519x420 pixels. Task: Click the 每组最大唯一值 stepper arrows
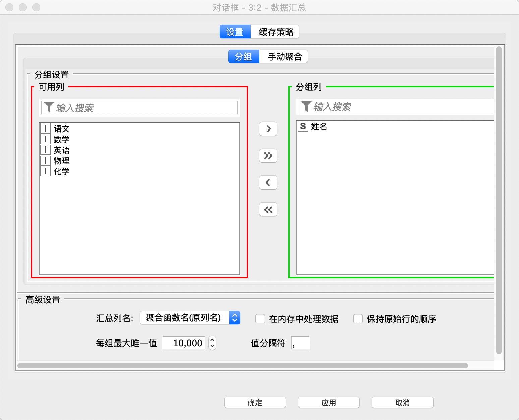[212, 343]
